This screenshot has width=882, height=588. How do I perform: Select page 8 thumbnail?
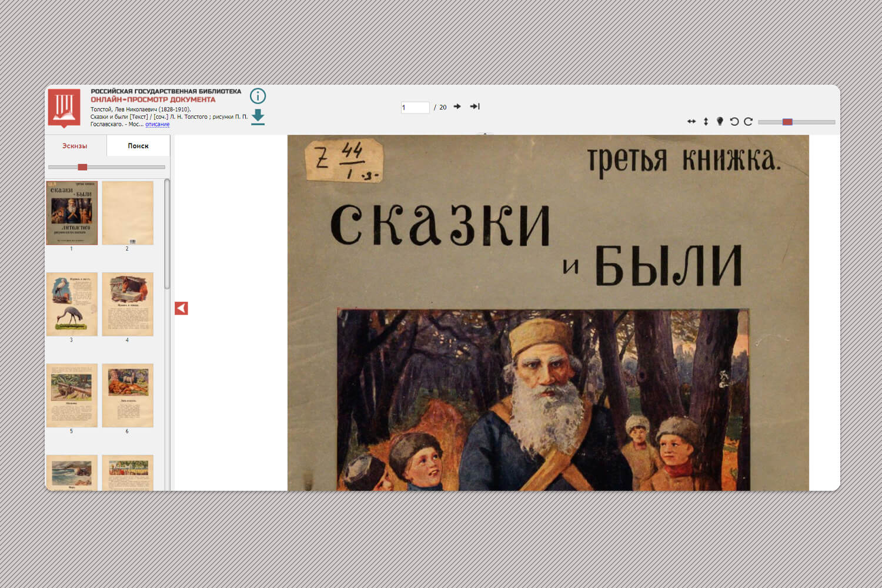[128, 473]
